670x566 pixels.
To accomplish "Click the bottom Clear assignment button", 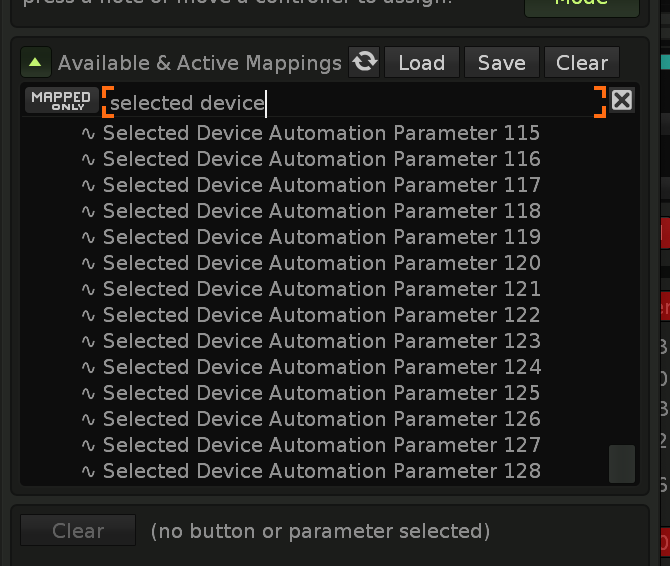I will pos(78,531).
